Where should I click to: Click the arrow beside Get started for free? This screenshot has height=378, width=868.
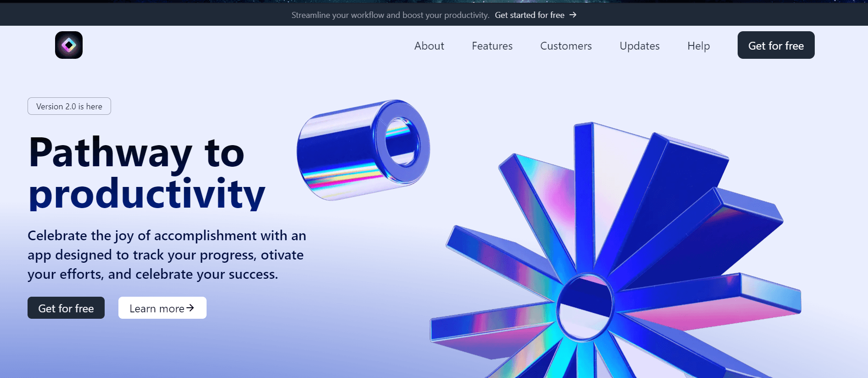pos(573,15)
